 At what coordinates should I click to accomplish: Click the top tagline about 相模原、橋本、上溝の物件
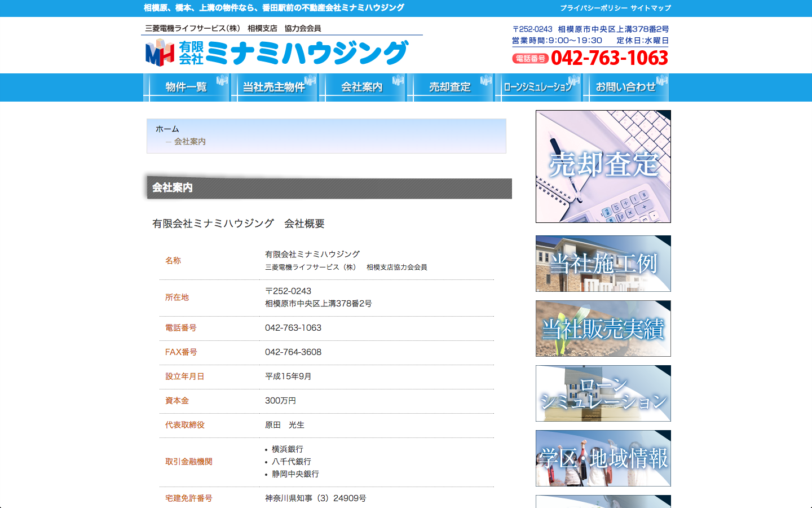click(274, 8)
